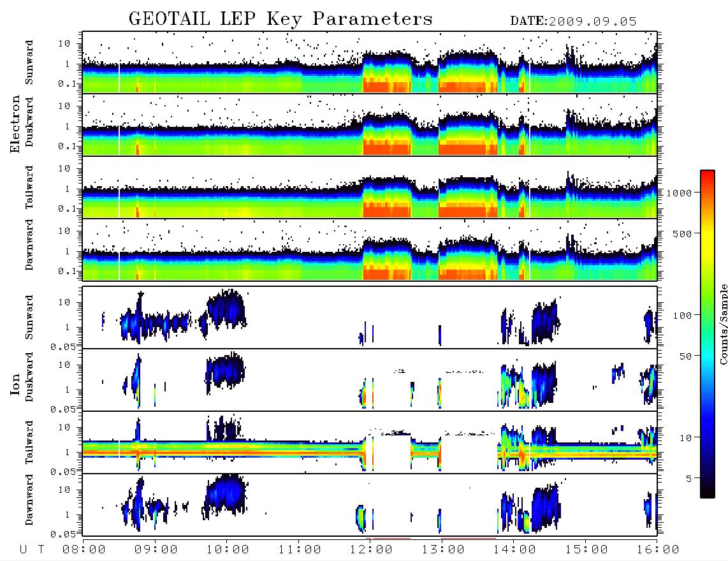Image resolution: width=728 pixels, height=561 pixels.
Task: Select the Electron "Sunward" panel label
Action: [x=29, y=62]
